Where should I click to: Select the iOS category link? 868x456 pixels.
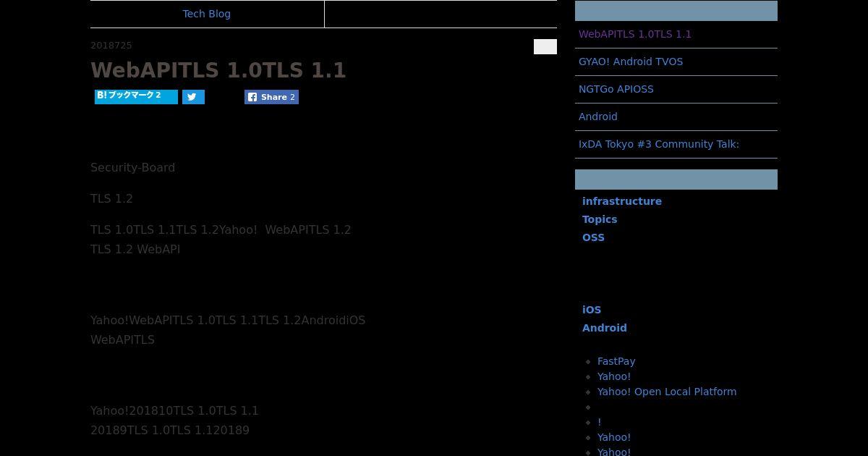pos(592,310)
